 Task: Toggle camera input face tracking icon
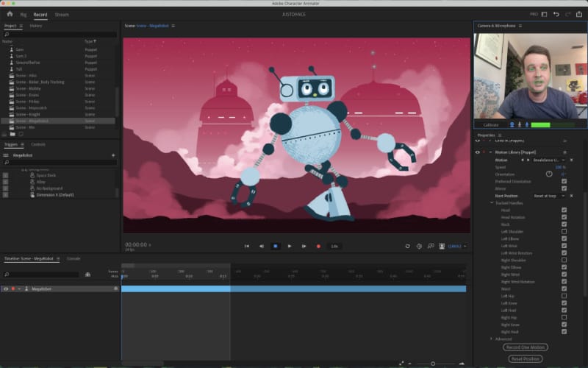(x=512, y=124)
